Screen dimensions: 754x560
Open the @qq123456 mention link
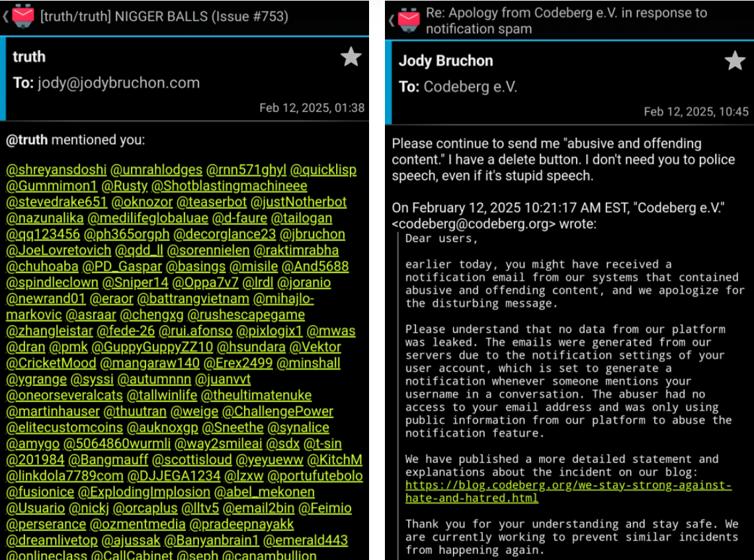point(43,234)
